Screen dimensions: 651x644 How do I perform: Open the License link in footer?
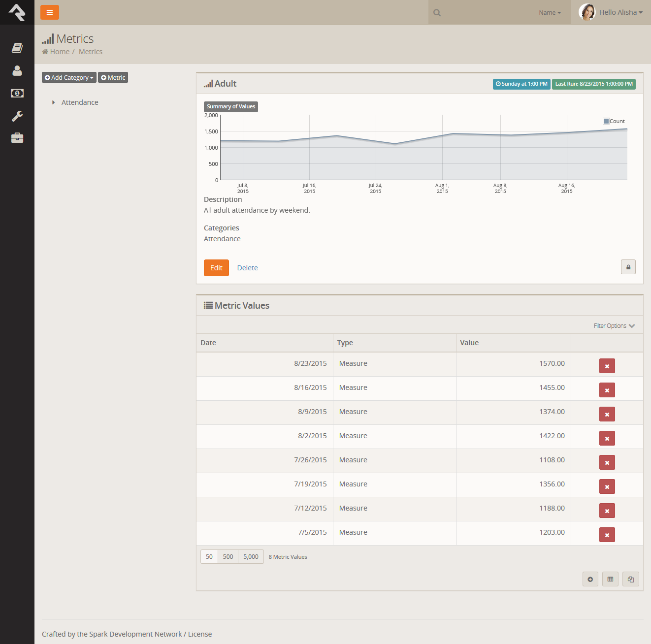tap(200, 634)
